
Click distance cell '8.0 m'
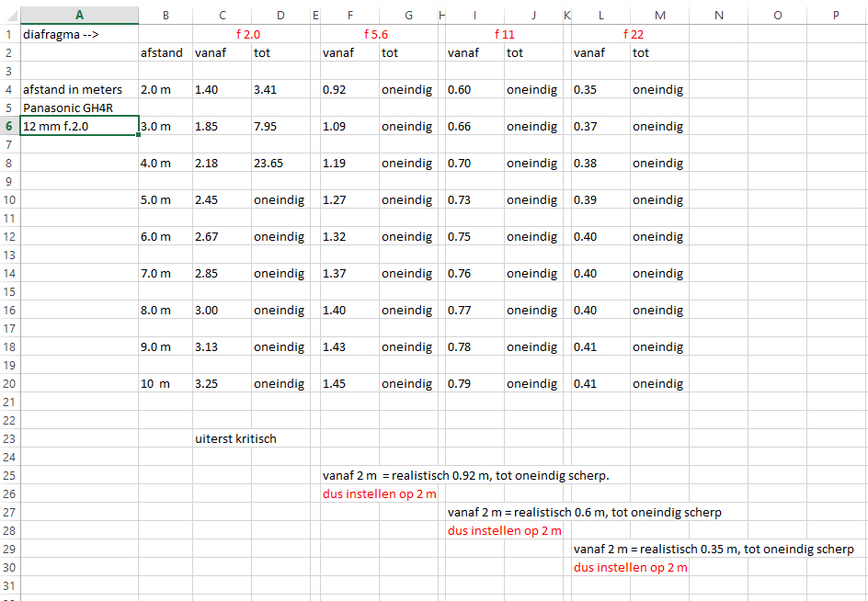pos(166,310)
